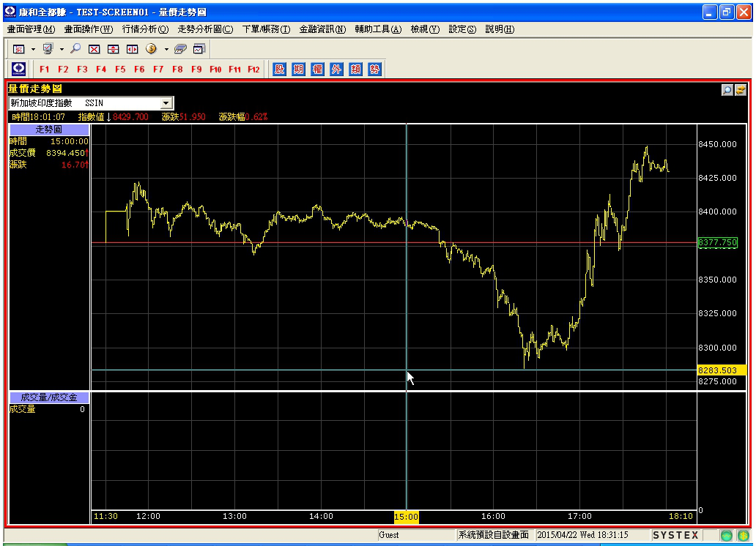
Task: Click the blue 類 category icon
Action: pos(355,70)
